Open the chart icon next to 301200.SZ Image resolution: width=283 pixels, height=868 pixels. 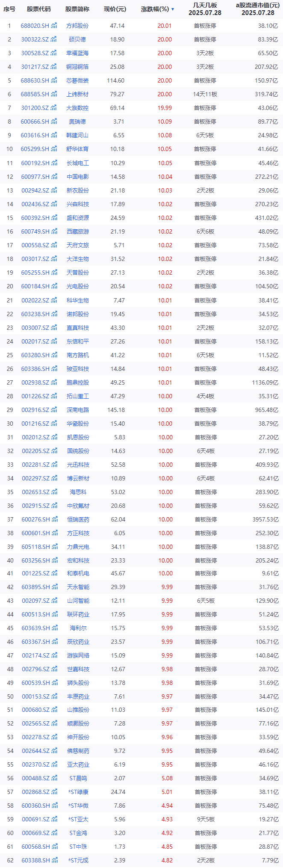[54, 108]
